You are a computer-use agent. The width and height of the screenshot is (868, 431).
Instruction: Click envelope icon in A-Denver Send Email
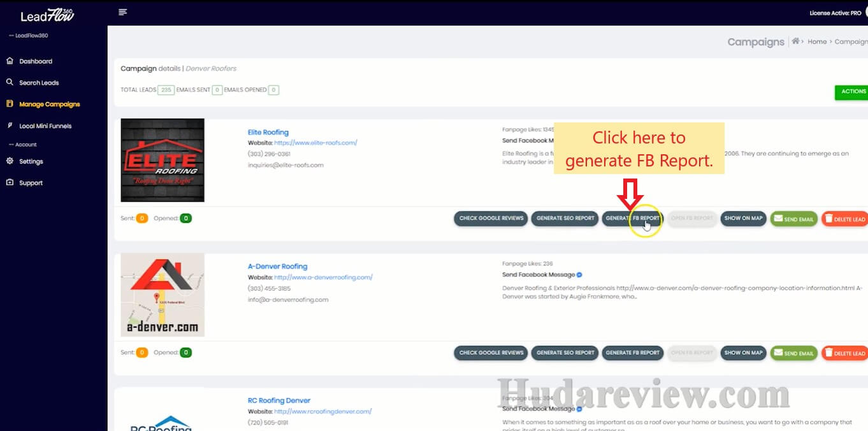coord(778,353)
